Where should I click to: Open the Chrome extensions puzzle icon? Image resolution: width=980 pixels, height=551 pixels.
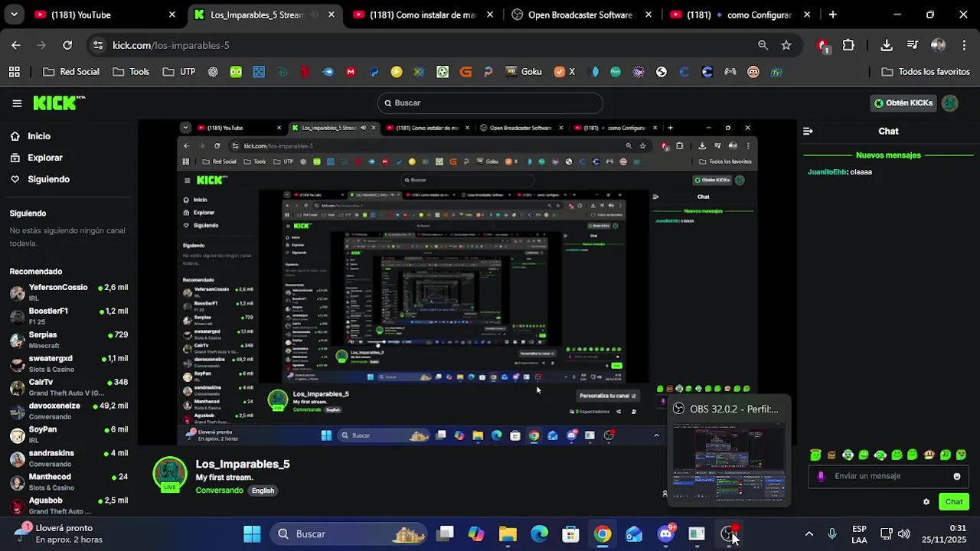click(848, 45)
